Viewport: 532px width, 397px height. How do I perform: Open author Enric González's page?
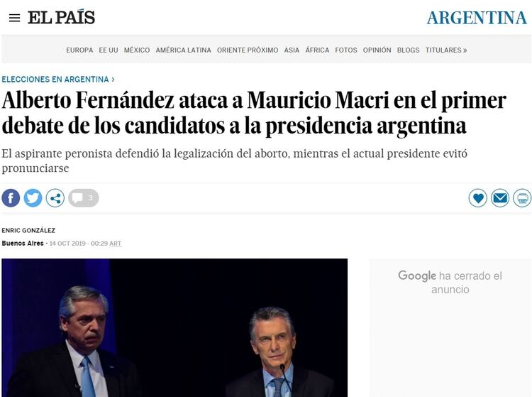[x=28, y=230]
